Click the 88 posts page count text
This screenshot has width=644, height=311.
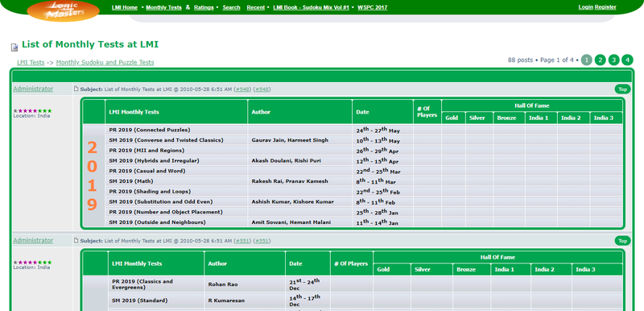click(x=520, y=60)
